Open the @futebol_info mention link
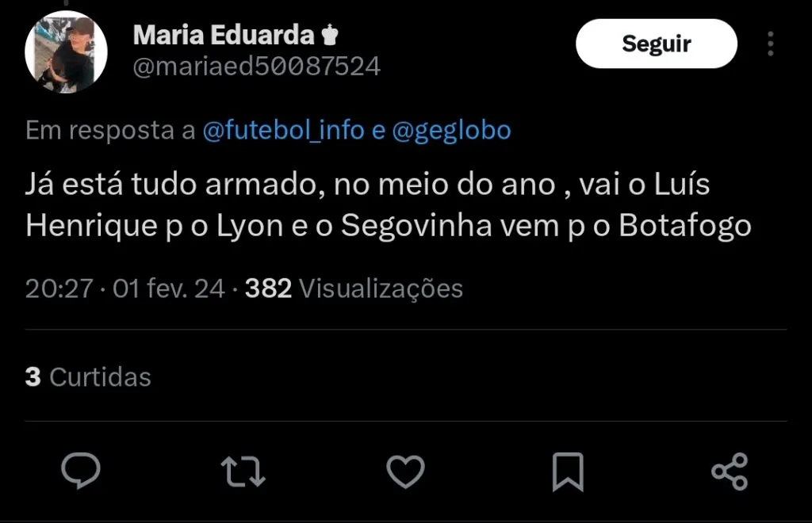812x523 pixels. point(284,131)
